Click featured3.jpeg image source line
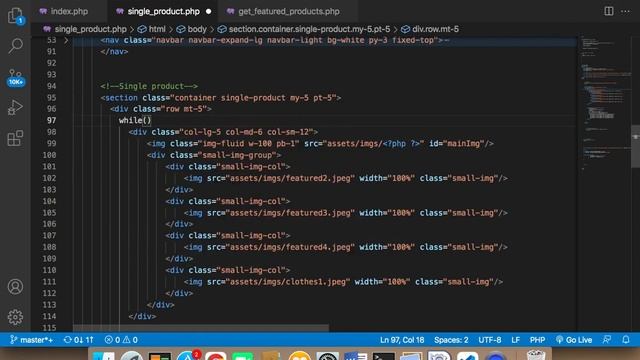 click(346, 213)
